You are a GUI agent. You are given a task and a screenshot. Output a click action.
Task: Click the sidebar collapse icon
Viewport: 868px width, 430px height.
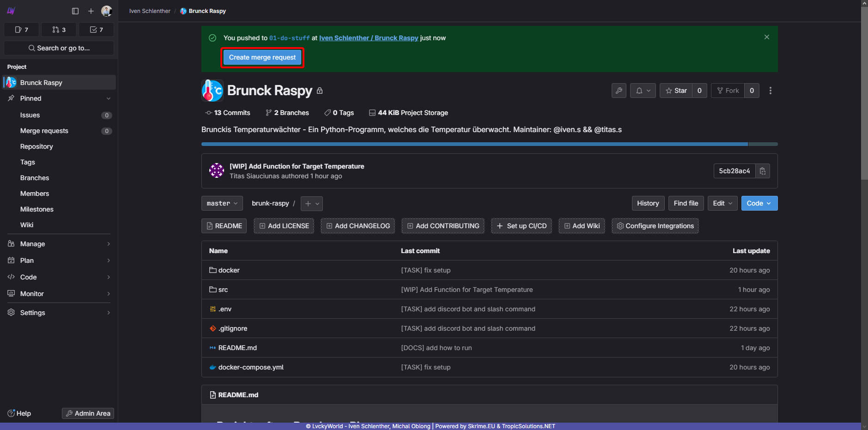tap(75, 11)
